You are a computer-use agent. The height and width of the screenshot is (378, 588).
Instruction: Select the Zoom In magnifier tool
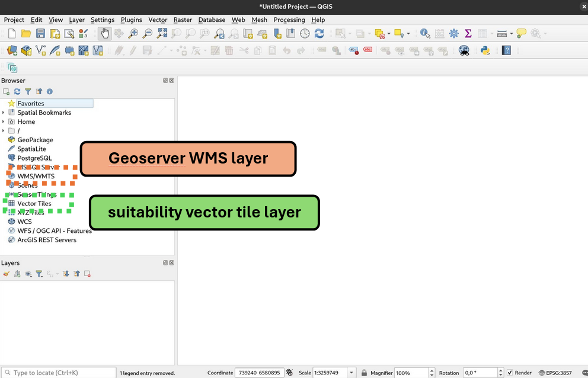click(133, 34)
